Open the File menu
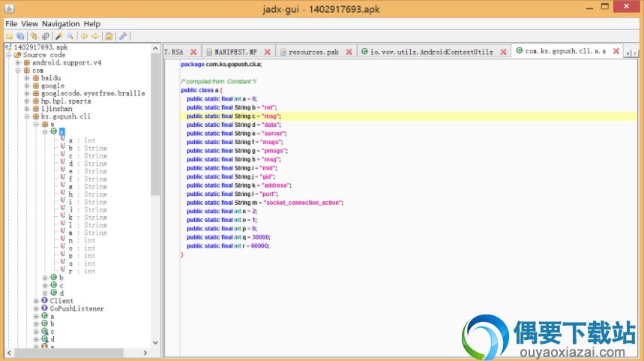 click(x=11, y=24)
